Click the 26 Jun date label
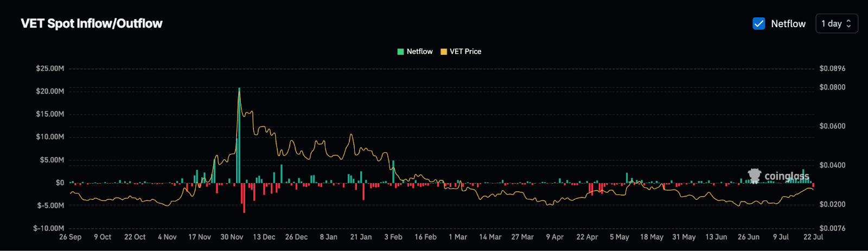This screenshot has height=251, width=868. 749,237
